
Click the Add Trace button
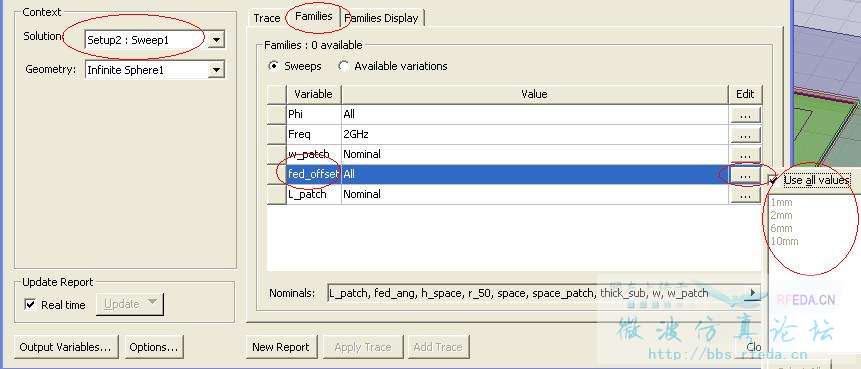click(x=438, y=347)
